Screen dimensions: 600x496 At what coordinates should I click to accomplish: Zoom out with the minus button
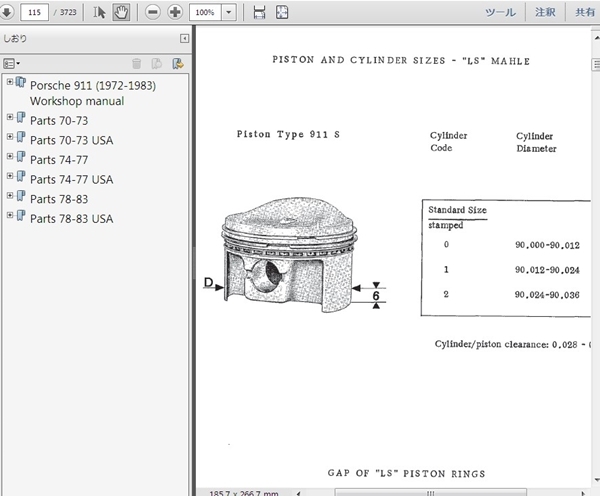tap(153, 12)
